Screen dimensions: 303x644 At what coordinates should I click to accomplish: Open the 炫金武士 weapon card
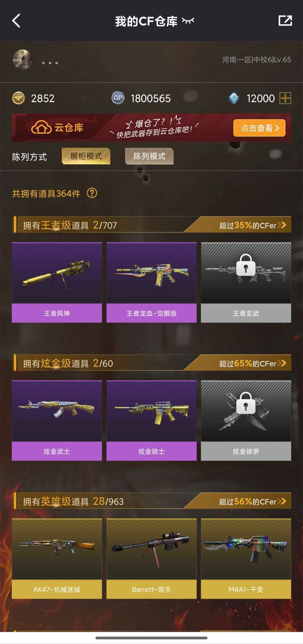click(57, 420)
